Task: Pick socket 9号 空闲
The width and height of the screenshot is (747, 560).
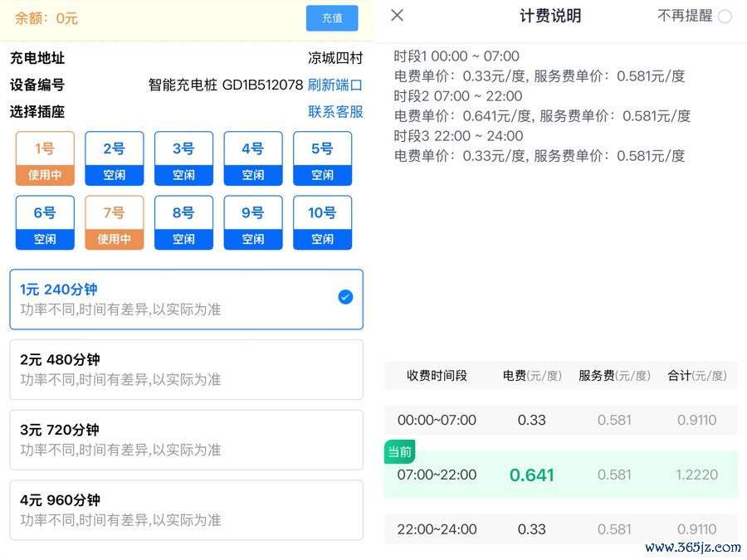Action: pos(253,222)
